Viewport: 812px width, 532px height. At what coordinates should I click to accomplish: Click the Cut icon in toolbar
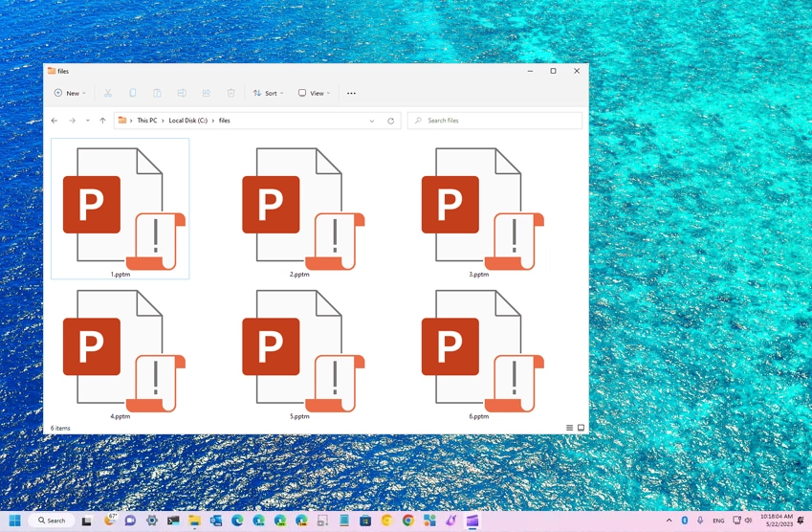pyautogui.click(x=108, y=93)
